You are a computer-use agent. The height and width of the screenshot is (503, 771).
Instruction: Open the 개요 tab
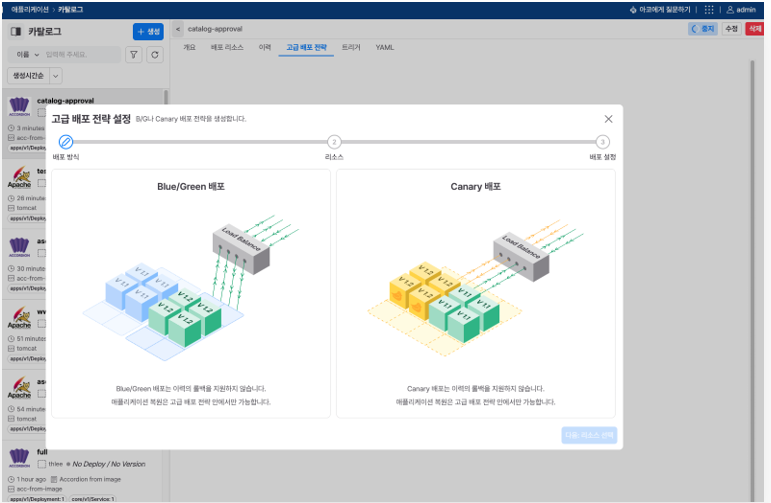(x=189, y=48)
